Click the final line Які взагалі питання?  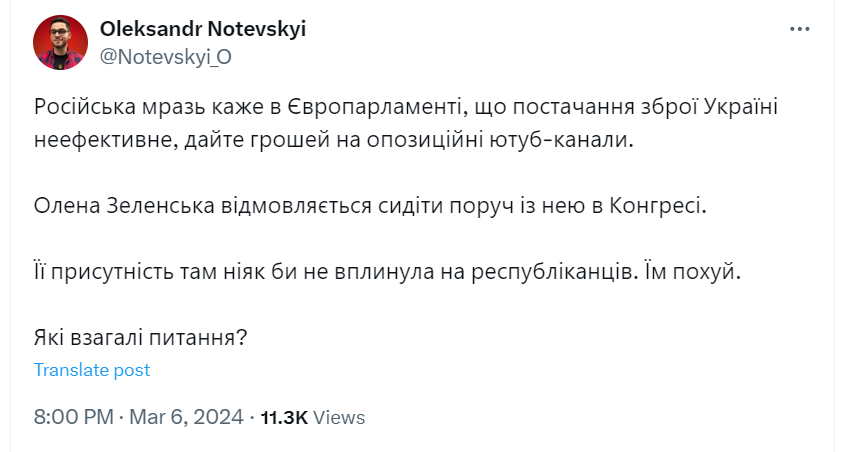click(x=141, y=338)
